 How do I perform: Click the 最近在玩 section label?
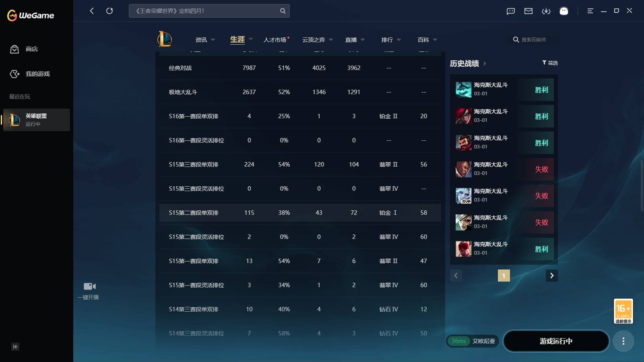20,97
